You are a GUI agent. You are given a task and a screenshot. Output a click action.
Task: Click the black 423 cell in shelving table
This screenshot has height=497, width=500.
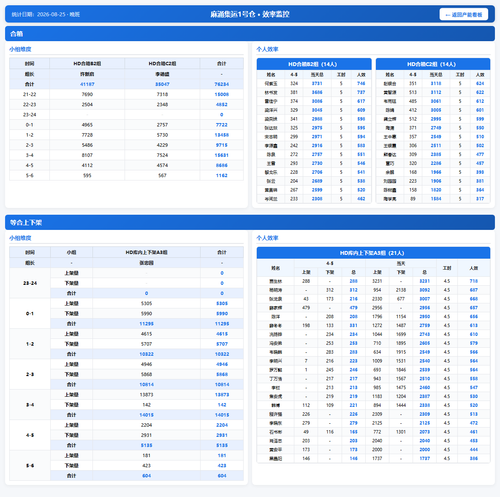(146, 465)
